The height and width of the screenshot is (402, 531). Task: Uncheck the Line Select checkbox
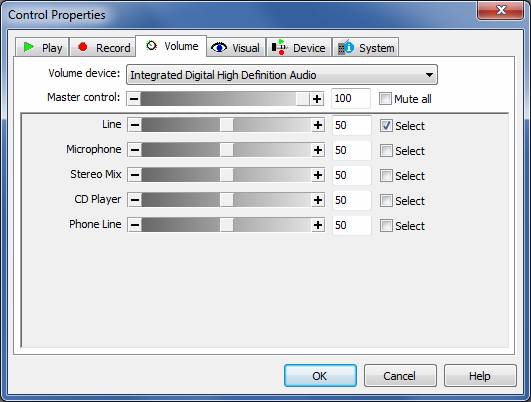[386, 126]
